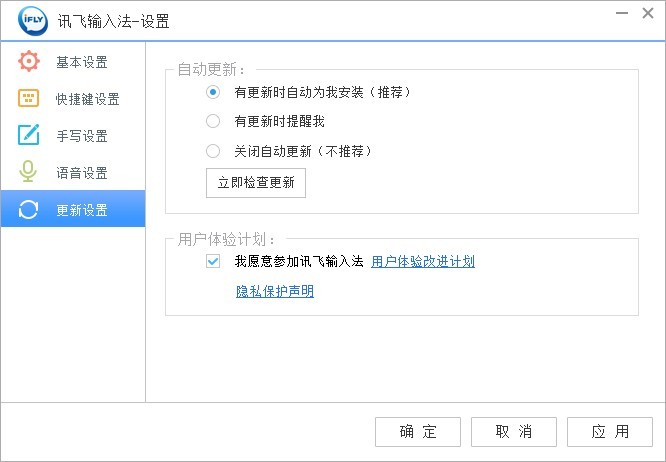Select 有更新时自动为我安装 radio option
The width and height of the screenshot is (666, 462).
(x=213, y=92)
